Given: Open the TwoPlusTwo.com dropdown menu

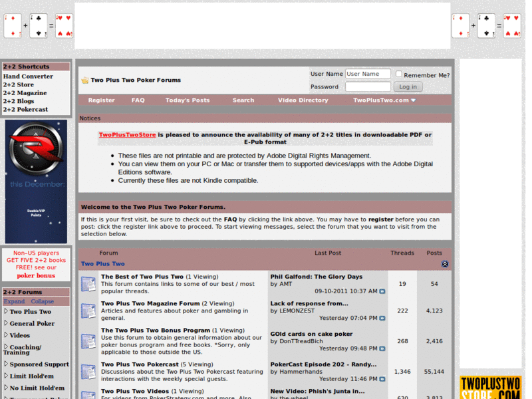Looking at the screenshot, I should 384,100.
